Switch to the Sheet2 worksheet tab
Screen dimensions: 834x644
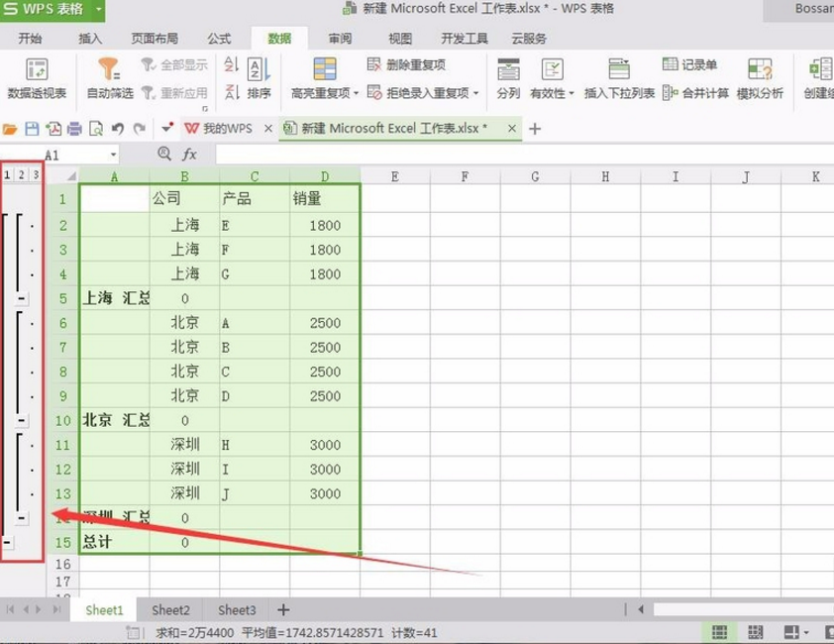pyautogui.click(x=168, y=609)
